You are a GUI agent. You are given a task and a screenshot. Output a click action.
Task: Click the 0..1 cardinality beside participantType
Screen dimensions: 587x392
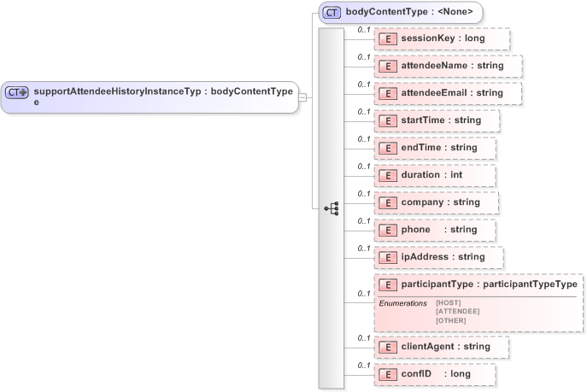click(363, 294)
